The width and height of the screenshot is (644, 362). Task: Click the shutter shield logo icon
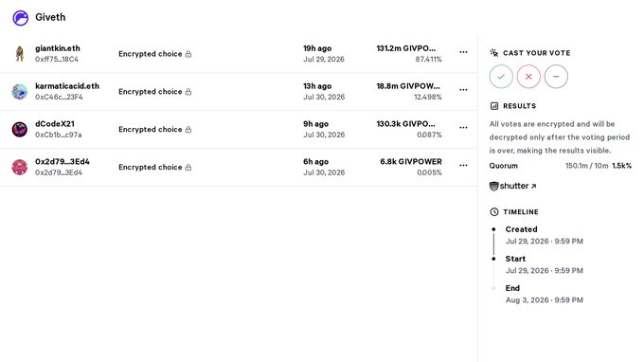click(494, 186)
